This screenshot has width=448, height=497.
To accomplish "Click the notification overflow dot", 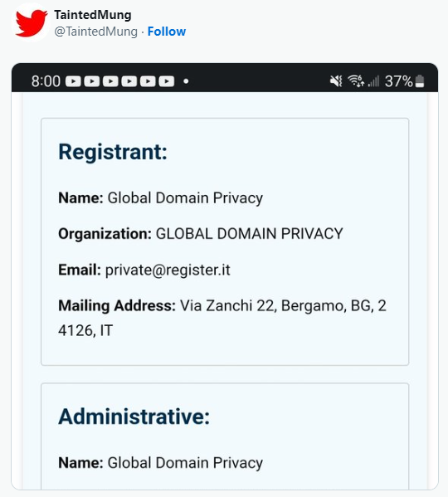I will click(x=186, y=81).
